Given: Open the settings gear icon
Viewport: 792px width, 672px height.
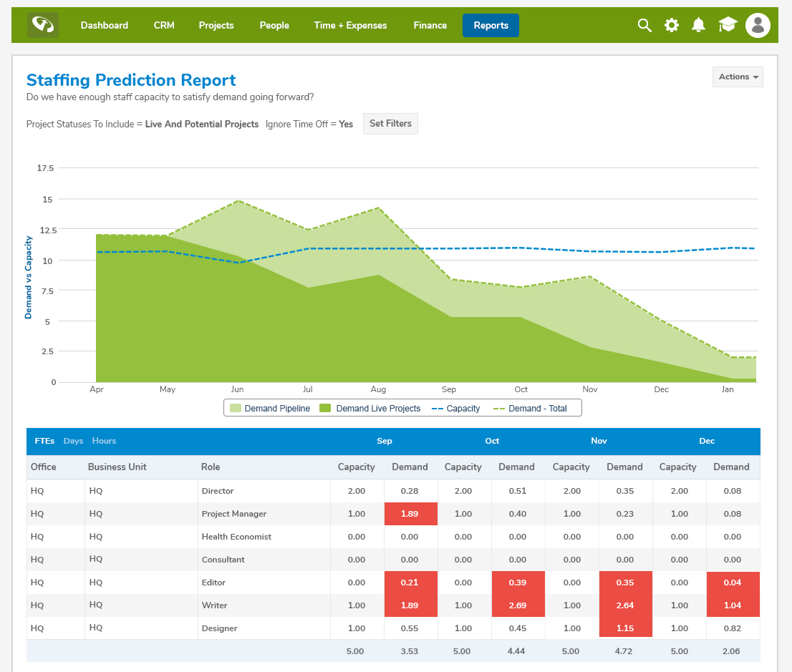Looking at the screenshot, I should [x=671, y=24].
